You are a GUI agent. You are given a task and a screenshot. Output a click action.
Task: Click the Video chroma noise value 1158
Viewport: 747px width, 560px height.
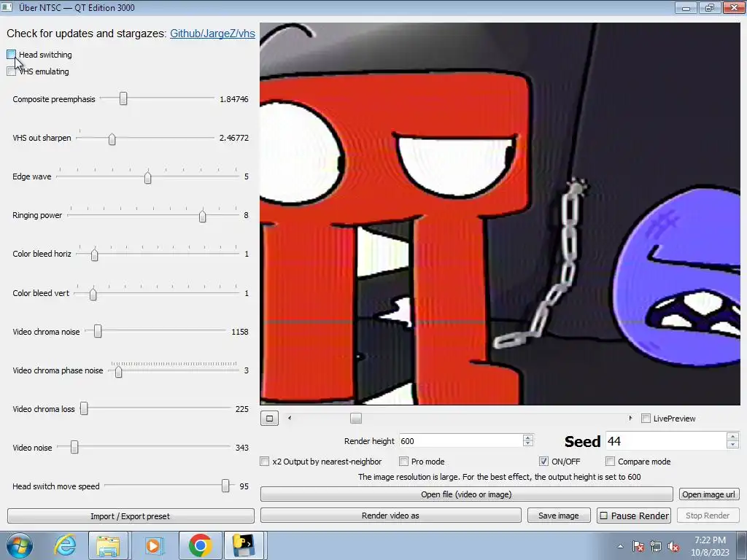pos(239,332)
